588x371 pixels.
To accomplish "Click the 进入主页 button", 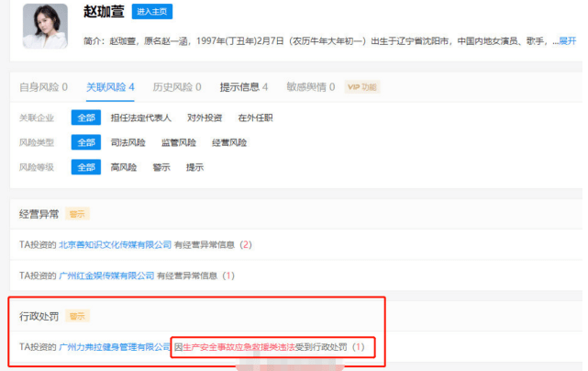I will click(x=151, y=12).
